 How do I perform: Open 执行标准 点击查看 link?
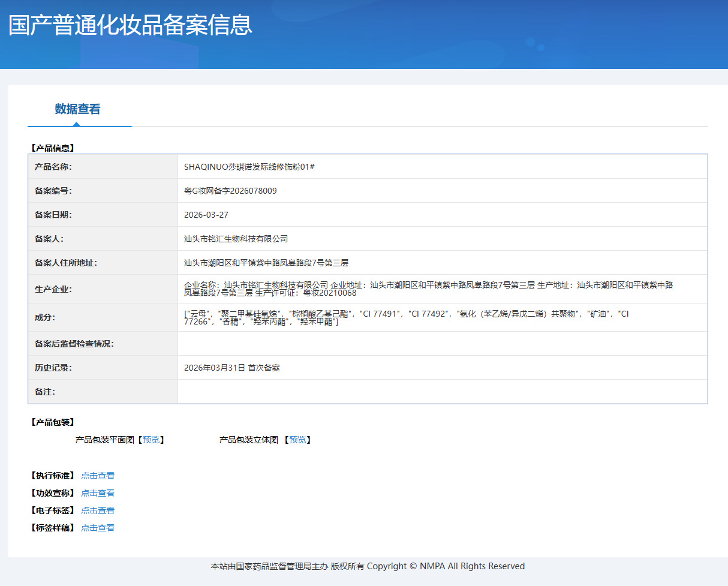(x=98, y=476)
